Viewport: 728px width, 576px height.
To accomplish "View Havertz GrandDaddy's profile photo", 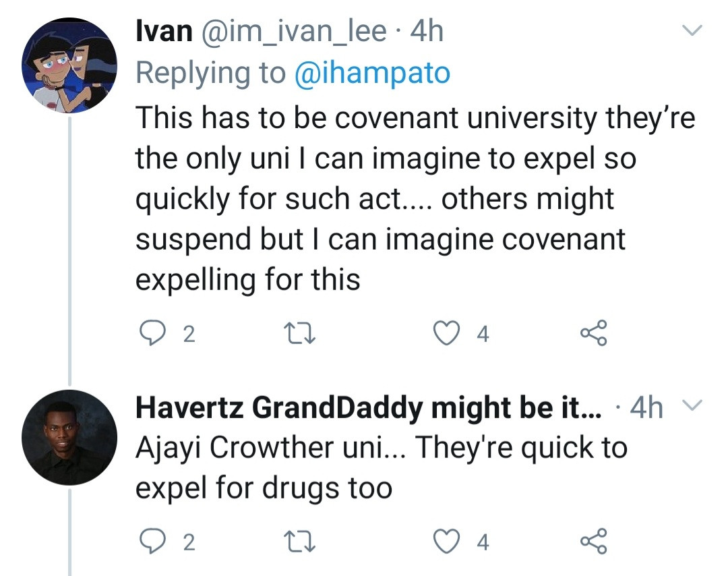I will (70, 437).
